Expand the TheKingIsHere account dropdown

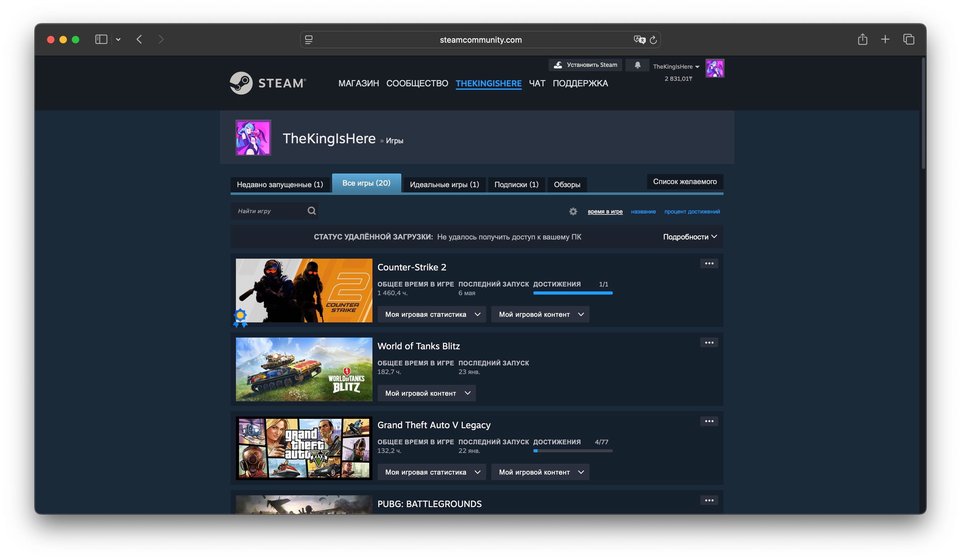point(676,67)
